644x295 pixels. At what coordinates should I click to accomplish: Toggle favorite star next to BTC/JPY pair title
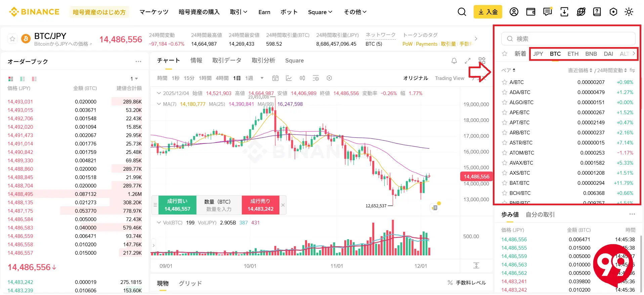pos(12,39)
